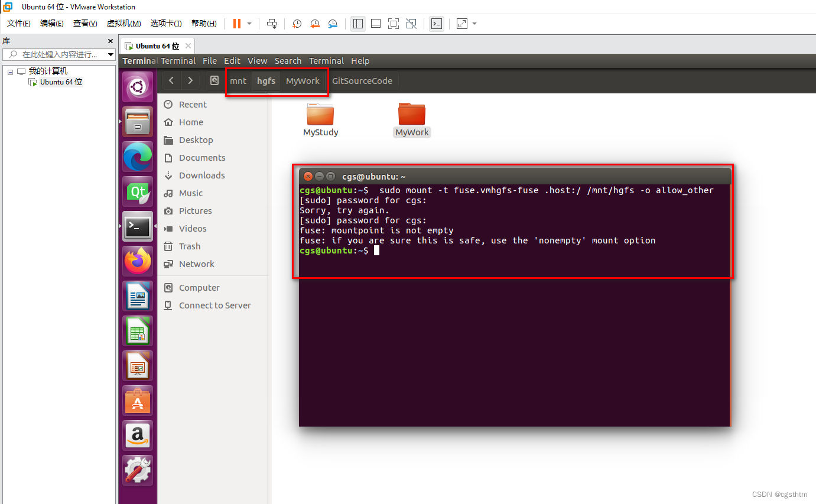Toggle free stretch using the expand icon
Screen dimensions: 816x504
coord(461,24)
